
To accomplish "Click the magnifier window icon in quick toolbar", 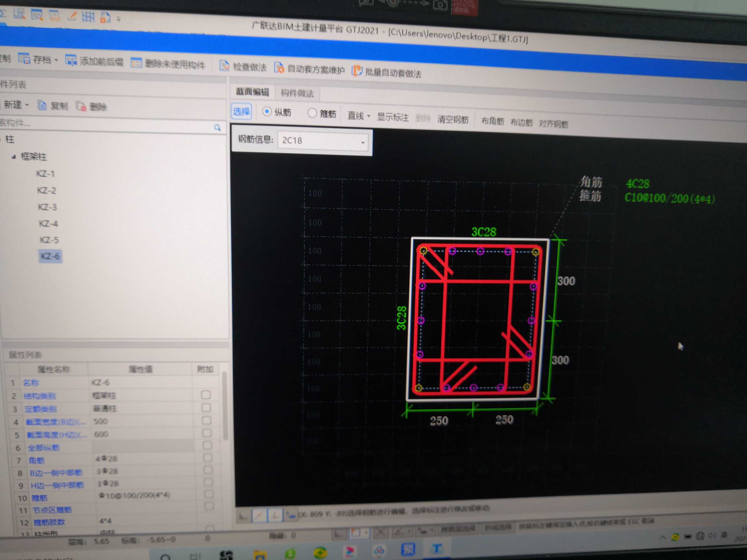I will coord(37,15).
